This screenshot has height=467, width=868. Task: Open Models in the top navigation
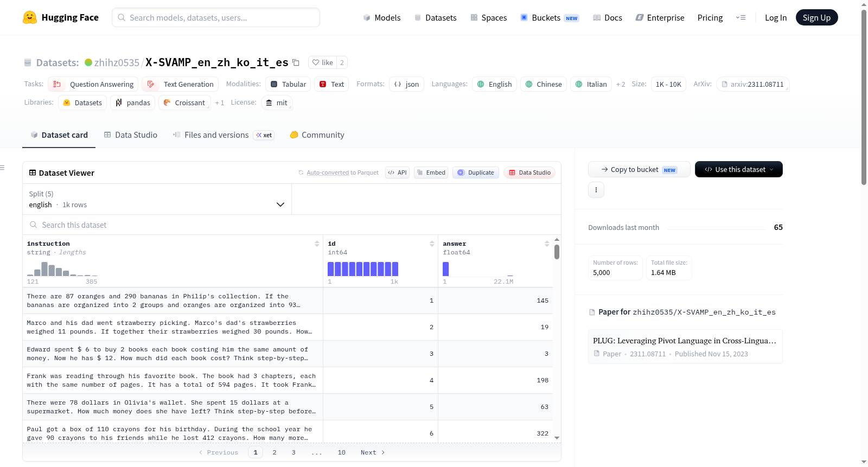(x=382, y=17)
